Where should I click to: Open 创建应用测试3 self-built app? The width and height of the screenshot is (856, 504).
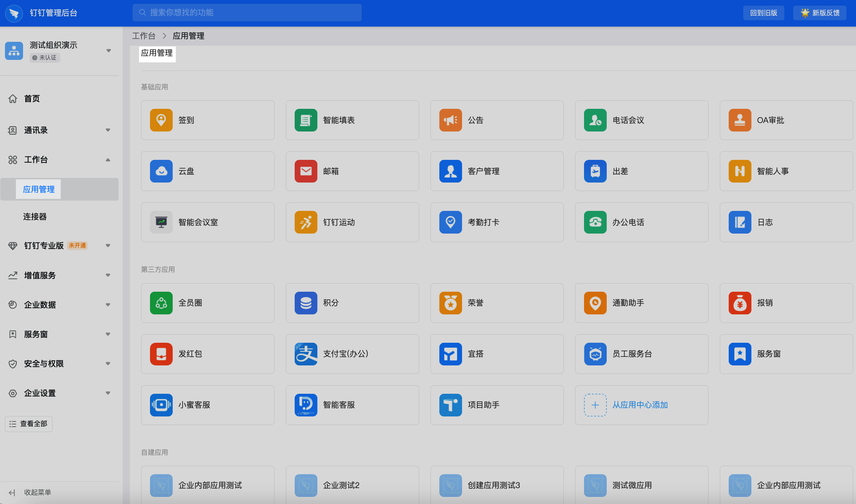pyautogui.click(x=497, y=485)
